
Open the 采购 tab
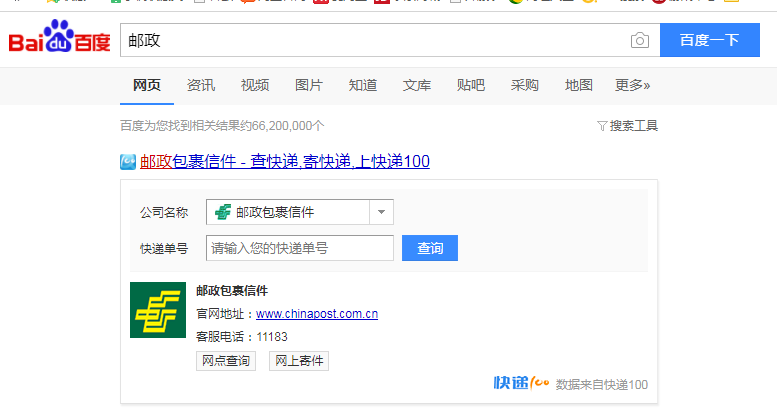pyautogui.click(x=525, y=85)
